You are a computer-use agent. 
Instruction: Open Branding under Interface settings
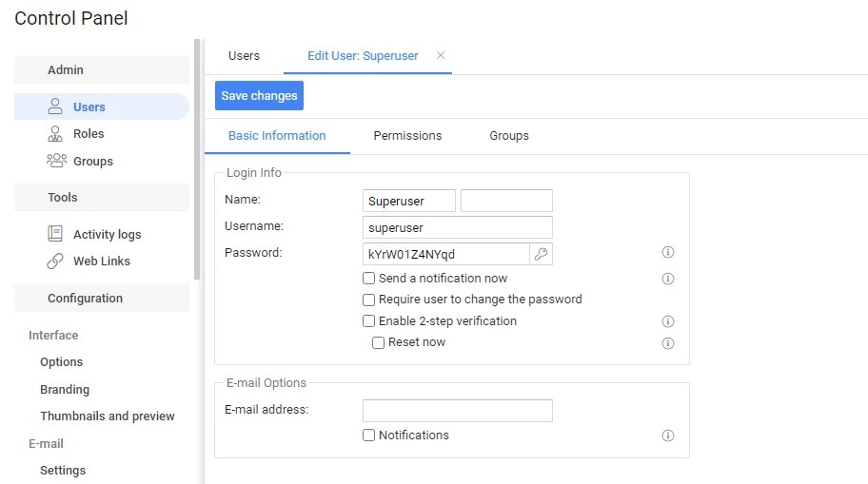click(x=65, y=389)
